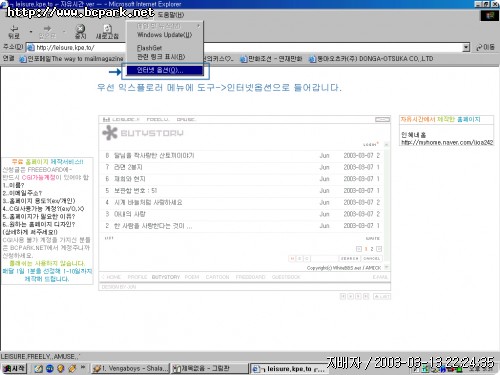Image resolution: width=500 pixels, height=375 pixels.
Task: Click the Windows Start (시작) button
Action: pyautogui.click(x=14, y=368)
